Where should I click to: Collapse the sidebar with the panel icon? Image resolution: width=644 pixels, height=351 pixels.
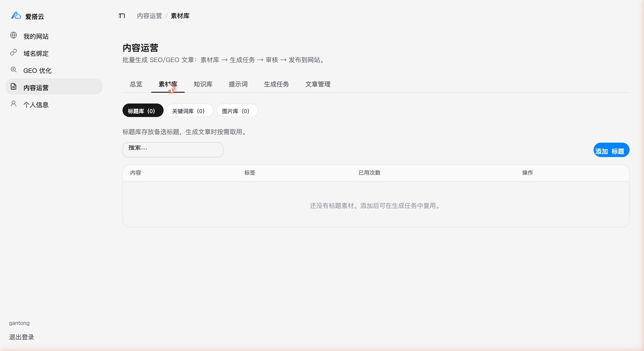coord(122,16)
